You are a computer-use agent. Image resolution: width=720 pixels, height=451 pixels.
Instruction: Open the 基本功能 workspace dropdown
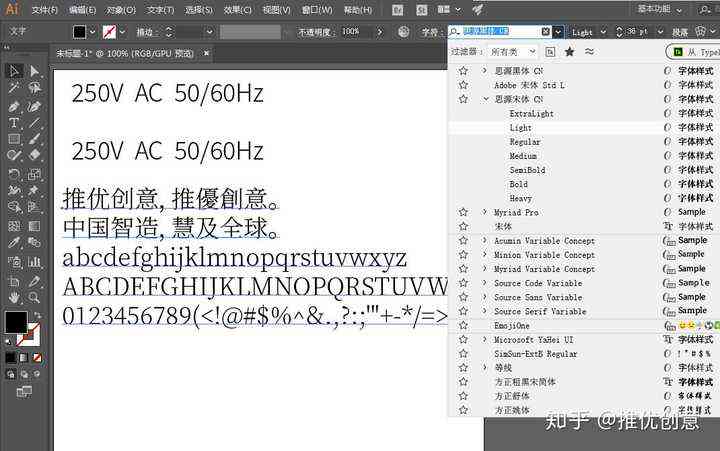coord(659,9)
